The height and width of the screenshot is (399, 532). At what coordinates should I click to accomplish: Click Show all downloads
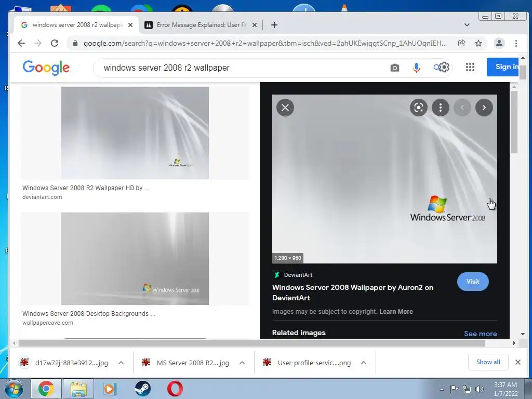[488, 362]
